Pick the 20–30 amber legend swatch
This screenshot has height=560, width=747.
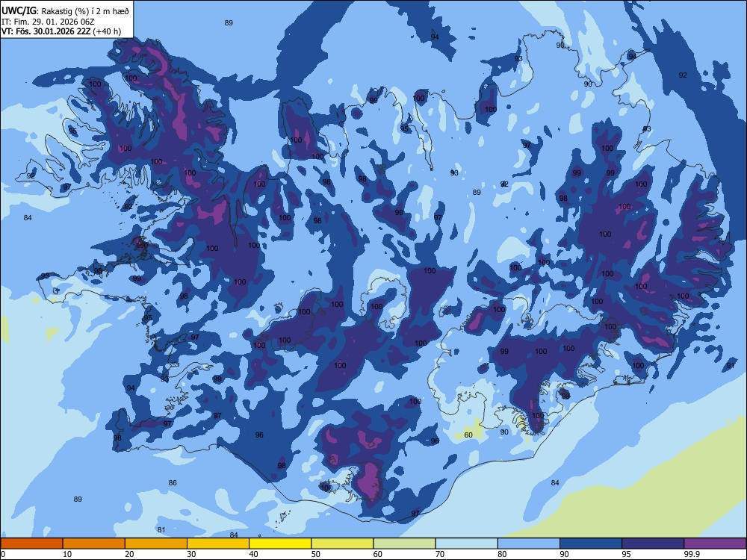coord(156,544)
